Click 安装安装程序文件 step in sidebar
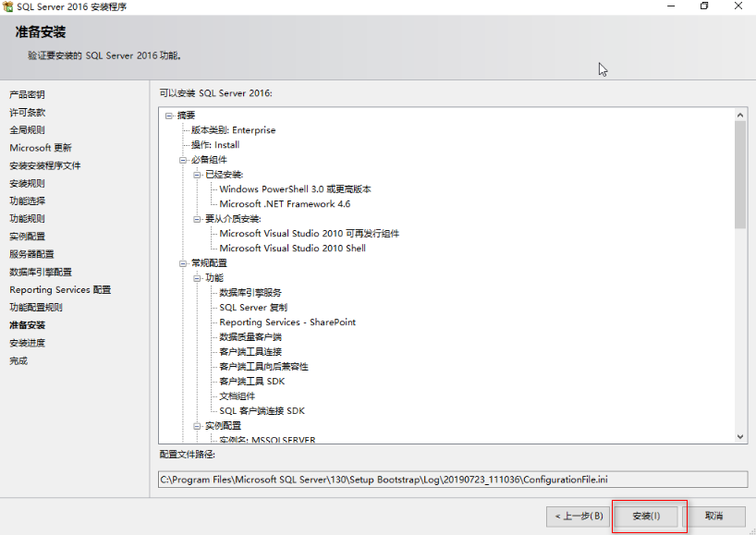The width and height of the screenshot is (756, 535). (x=45, y=165)
